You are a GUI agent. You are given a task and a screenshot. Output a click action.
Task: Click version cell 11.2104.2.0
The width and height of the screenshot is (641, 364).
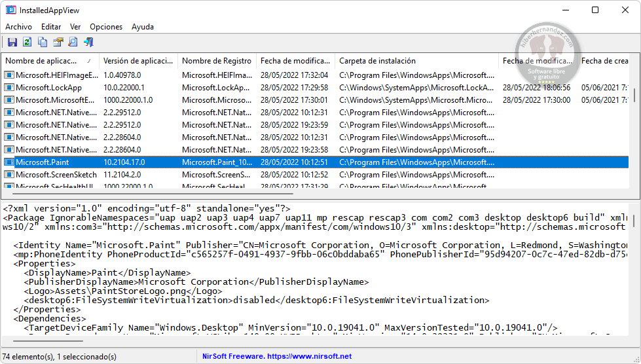click(122, 174)
